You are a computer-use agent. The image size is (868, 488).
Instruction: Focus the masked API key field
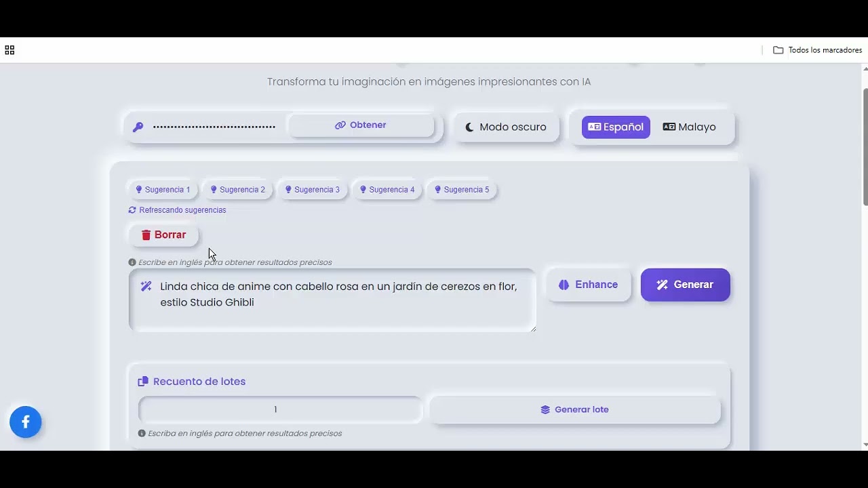coord(214,127)
